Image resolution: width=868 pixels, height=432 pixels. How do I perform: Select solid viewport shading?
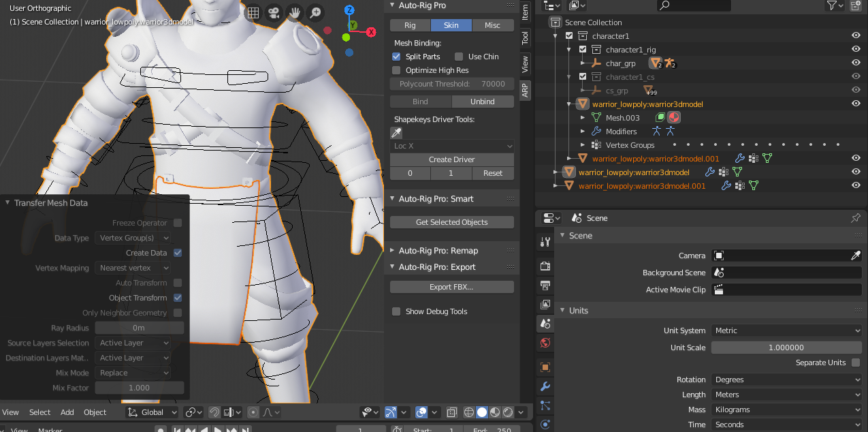tap(482, 412)
